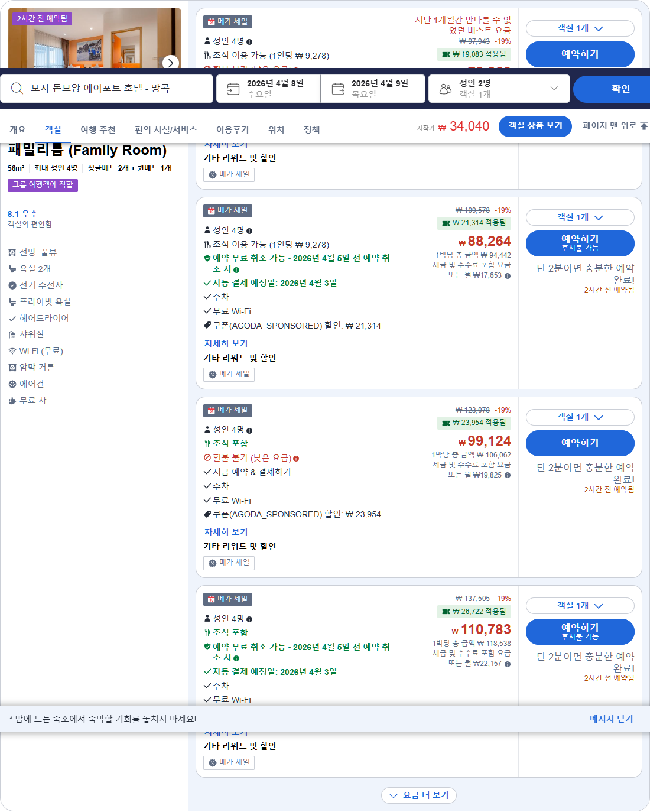Click the page-top arrow icon
The width and height of the screenshot is (650, 812).
(645, 126)
